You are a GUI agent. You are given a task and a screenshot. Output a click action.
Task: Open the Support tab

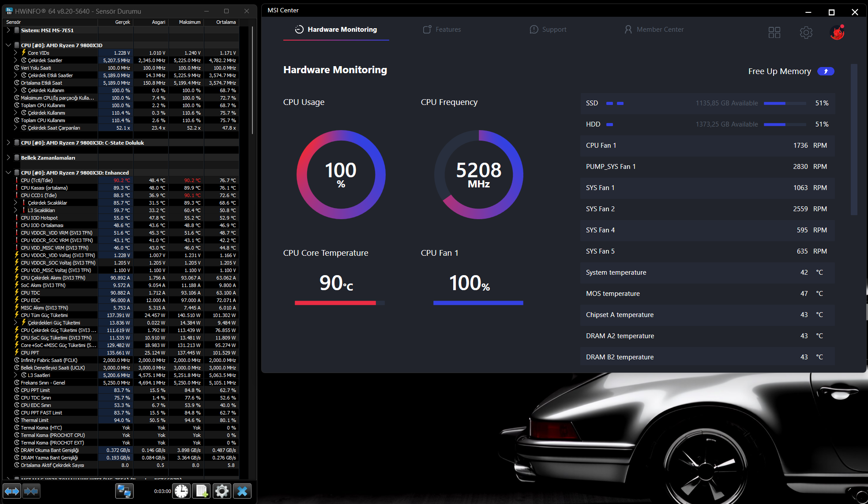(x=548, y=30)
